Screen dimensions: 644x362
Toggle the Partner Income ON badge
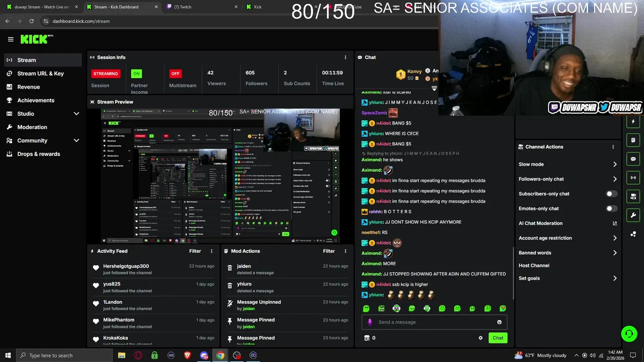coord(136,73)
